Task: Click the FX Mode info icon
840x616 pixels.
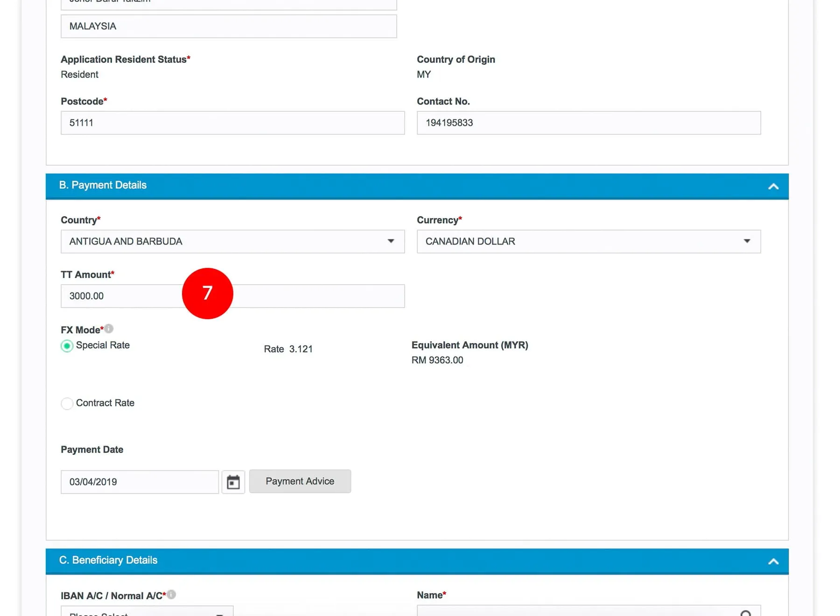Action: click(x=109, y=329)
